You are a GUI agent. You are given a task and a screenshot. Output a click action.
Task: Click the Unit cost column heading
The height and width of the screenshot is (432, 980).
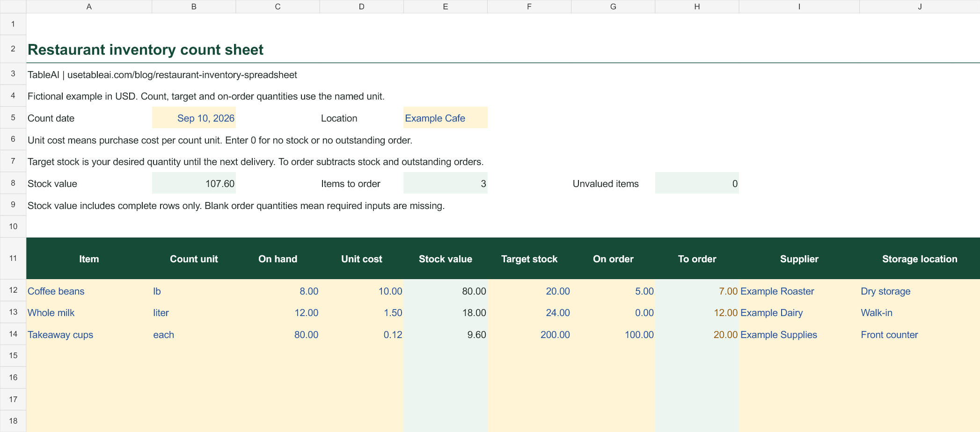[361, 259]
